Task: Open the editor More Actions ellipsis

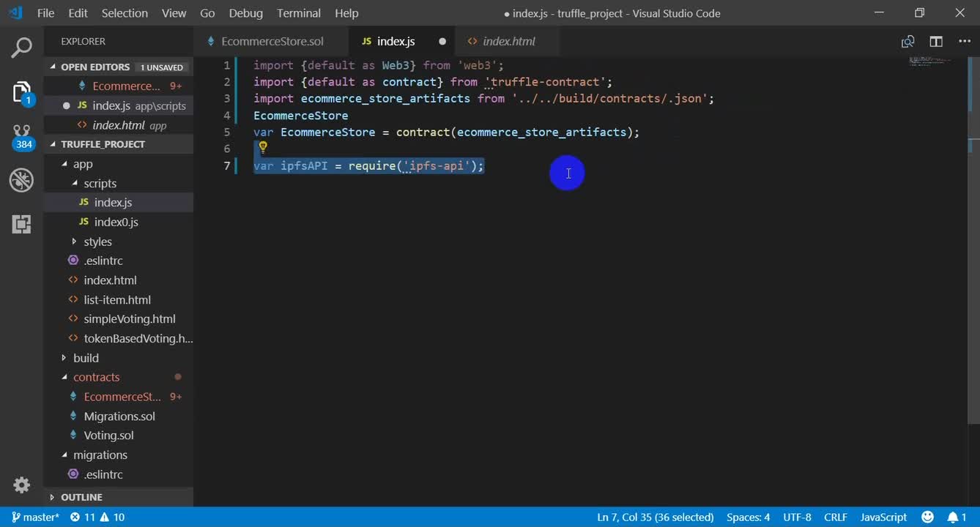Action: [964, 42]
